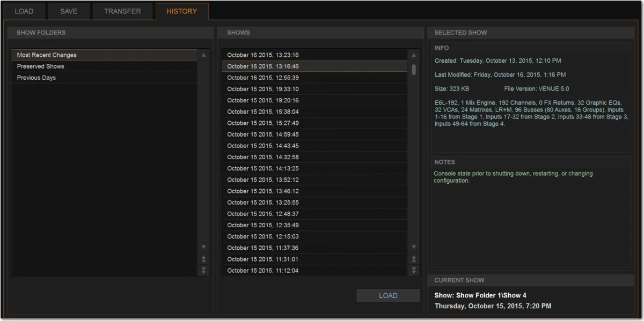Click the Last Modified line in Info

point(500,74)
